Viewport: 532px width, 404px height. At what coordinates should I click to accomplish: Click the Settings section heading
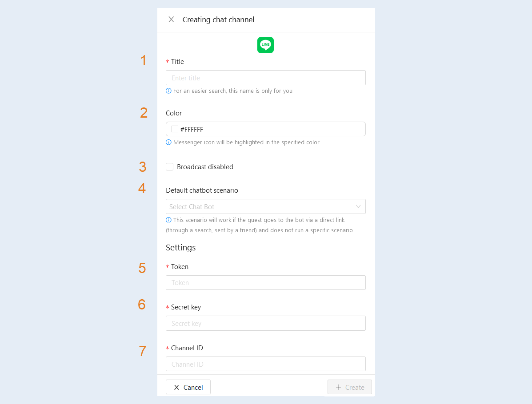[180, 248]
